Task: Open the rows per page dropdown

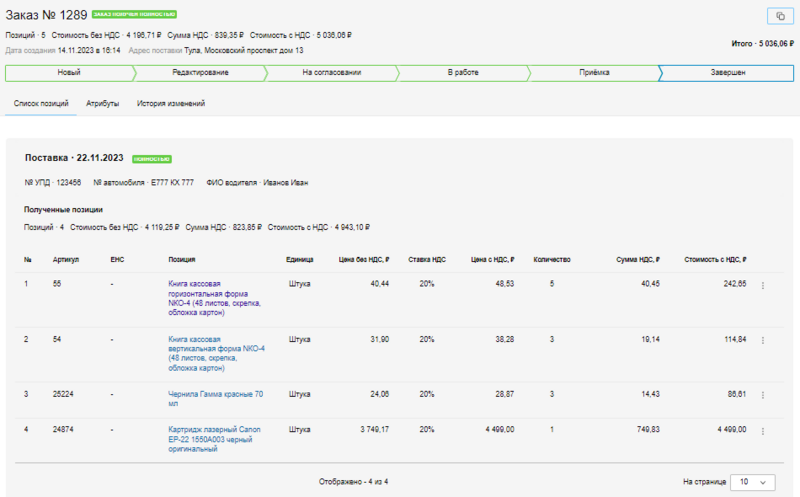Action: pyautogui.click(x=752, y=482)
